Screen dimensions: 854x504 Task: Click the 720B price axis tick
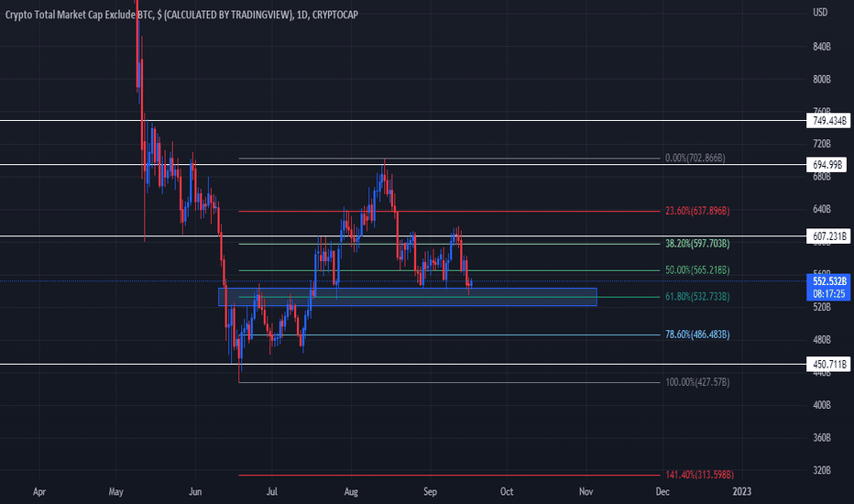click(822, 144)
